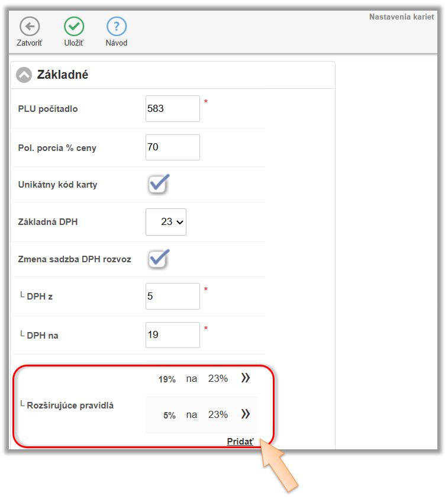Click the Základná DPH label
448x502 pixels.
tap(48, 222)
